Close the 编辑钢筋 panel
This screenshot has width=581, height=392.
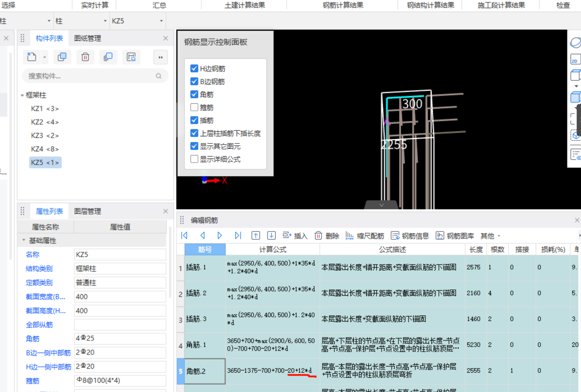(577, 220)
